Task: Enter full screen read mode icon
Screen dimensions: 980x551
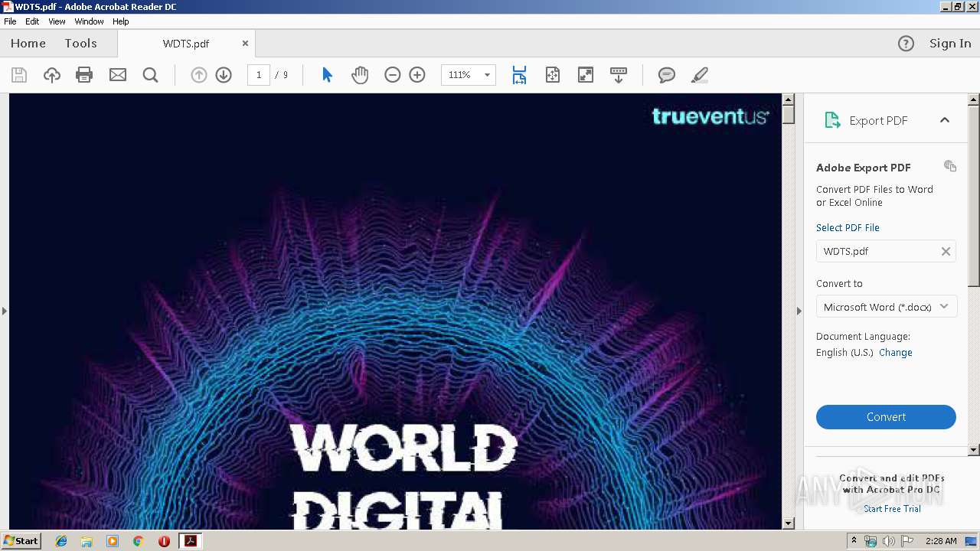Action: click(x=586, y=75)
